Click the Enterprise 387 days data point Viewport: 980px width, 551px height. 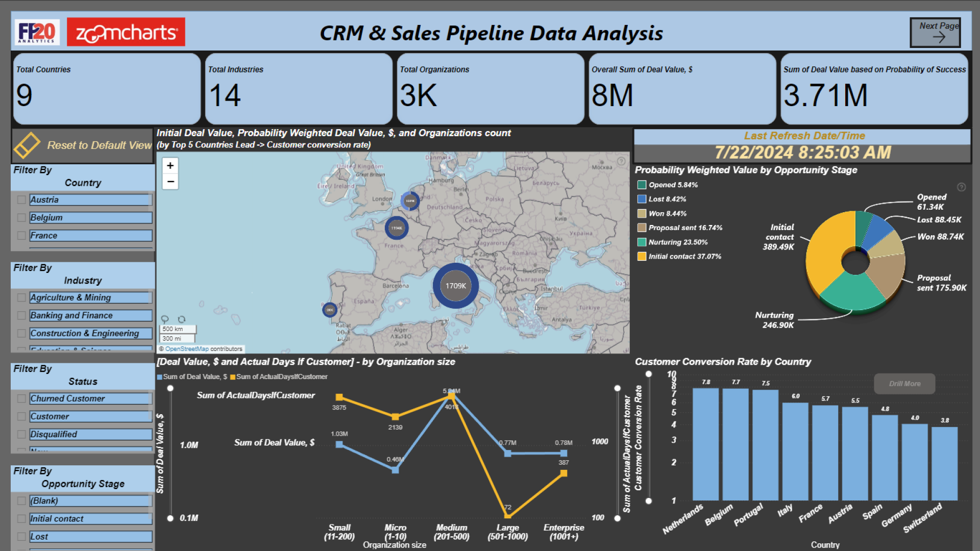(563, 473)
